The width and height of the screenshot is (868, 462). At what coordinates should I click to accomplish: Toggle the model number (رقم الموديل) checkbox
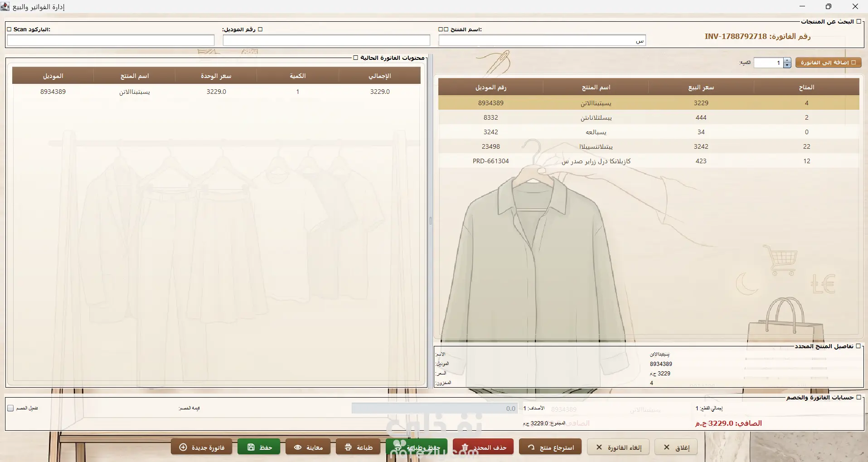click(260, 29)
